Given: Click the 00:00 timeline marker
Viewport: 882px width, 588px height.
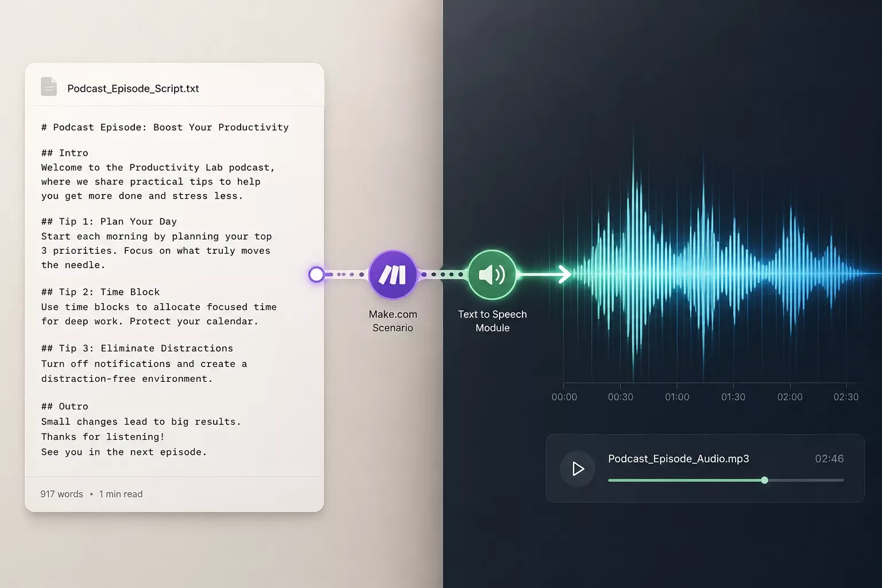Looking at the screenshot, I should pyautogui.click(x=564, y=397).
